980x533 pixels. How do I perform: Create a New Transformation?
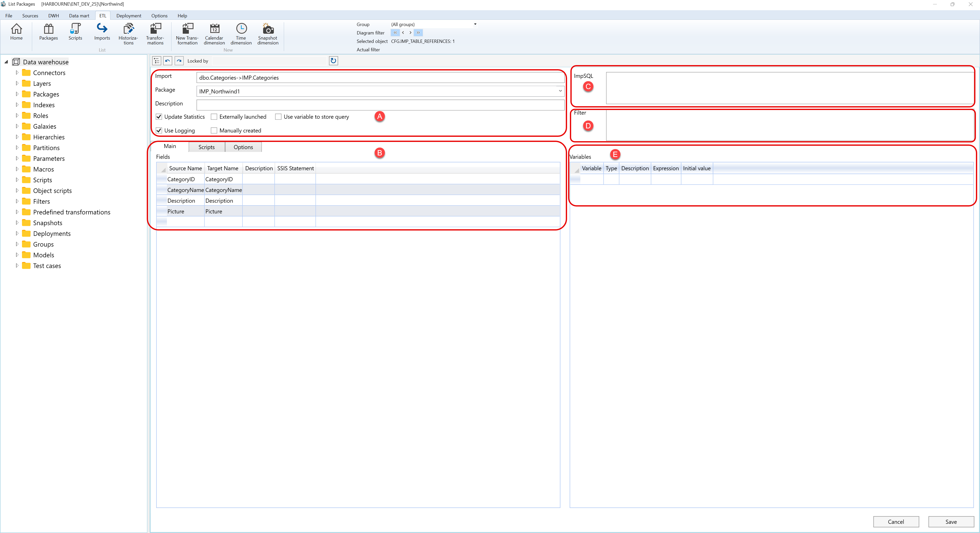pos(187,34)
